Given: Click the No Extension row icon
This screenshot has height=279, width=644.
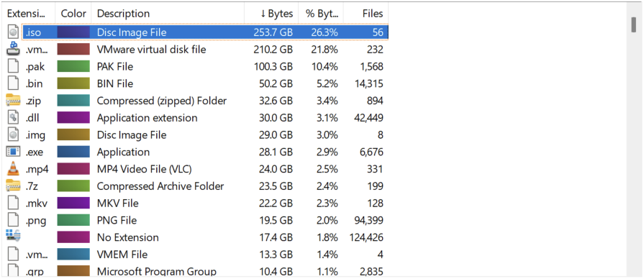Looking at the screenshot, I should (x=13, y=236).
